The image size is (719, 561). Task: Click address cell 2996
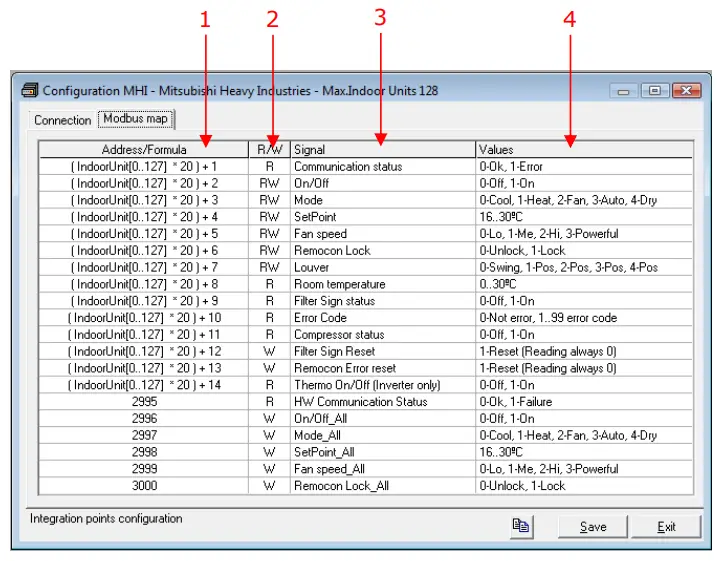144,419
